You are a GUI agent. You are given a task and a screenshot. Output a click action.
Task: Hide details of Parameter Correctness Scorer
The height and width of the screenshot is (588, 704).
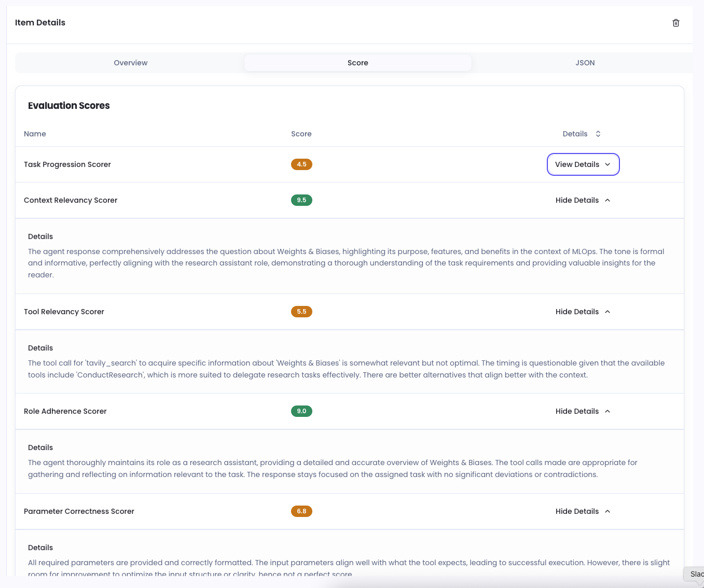pyautogui.click(x=577, y=511)
